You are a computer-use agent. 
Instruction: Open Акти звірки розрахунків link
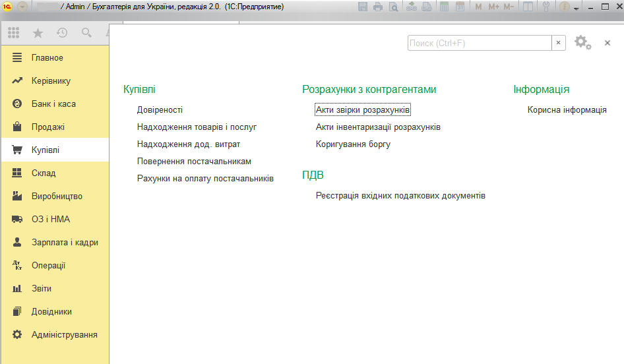pos(363,110)
